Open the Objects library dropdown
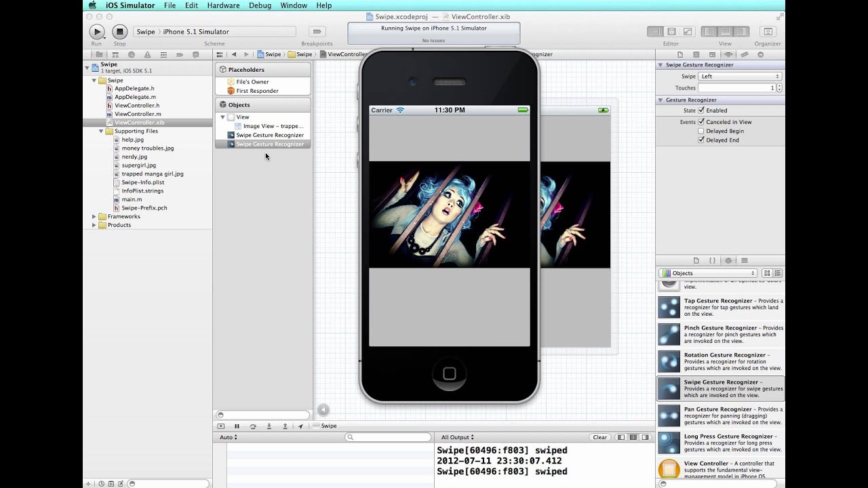868x488 pixels. point(708,273)
